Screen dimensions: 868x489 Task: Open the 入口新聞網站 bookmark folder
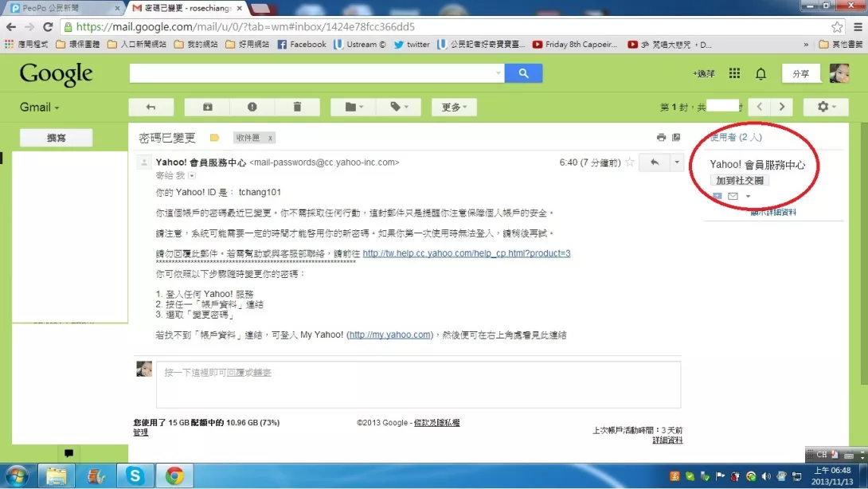[137, 45]
